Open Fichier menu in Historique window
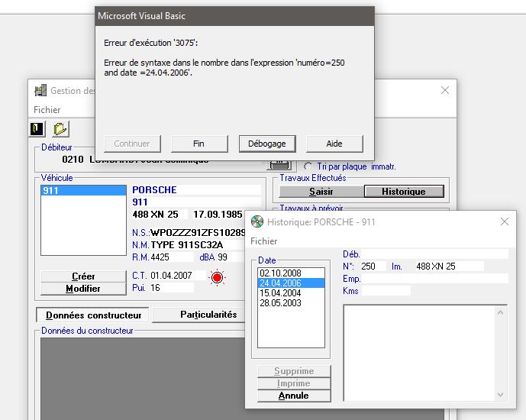The image size is (526, 420). pos(263,241)
